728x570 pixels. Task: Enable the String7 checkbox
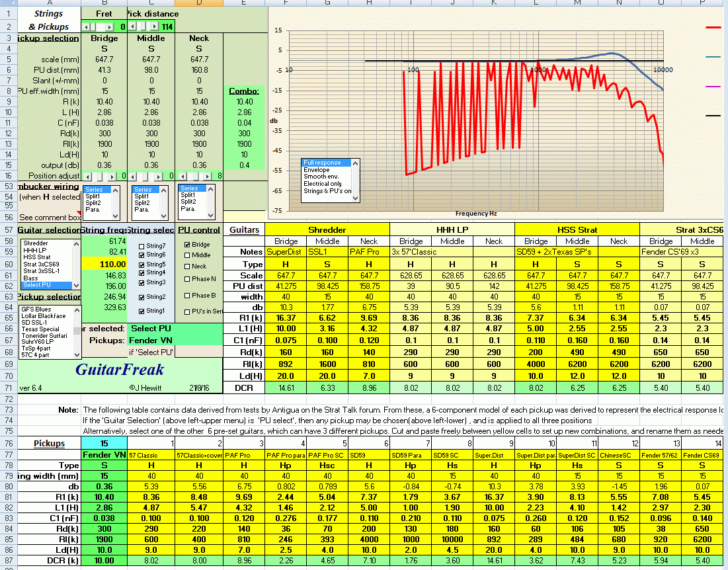click(142, 246)
